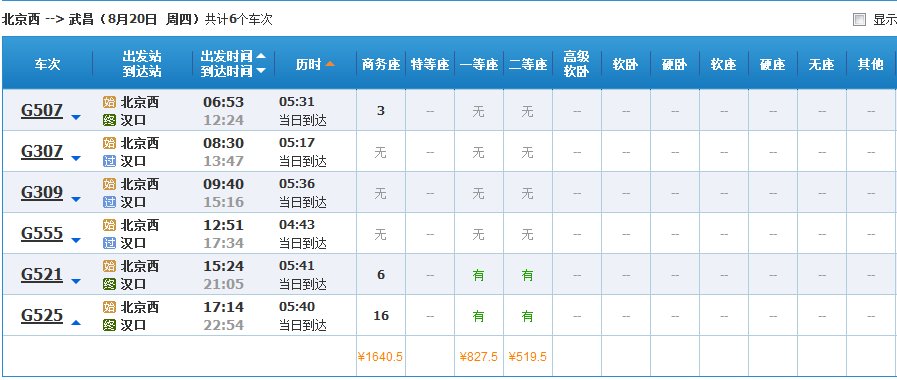Click the 始 origin icon in G307 row

[109, 143]
